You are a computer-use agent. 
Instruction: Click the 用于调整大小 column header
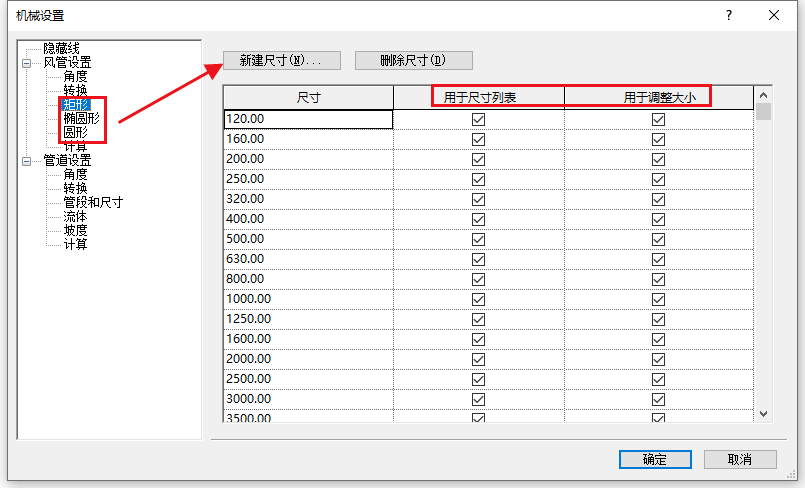pyautogui.click(x=659, y=97)
